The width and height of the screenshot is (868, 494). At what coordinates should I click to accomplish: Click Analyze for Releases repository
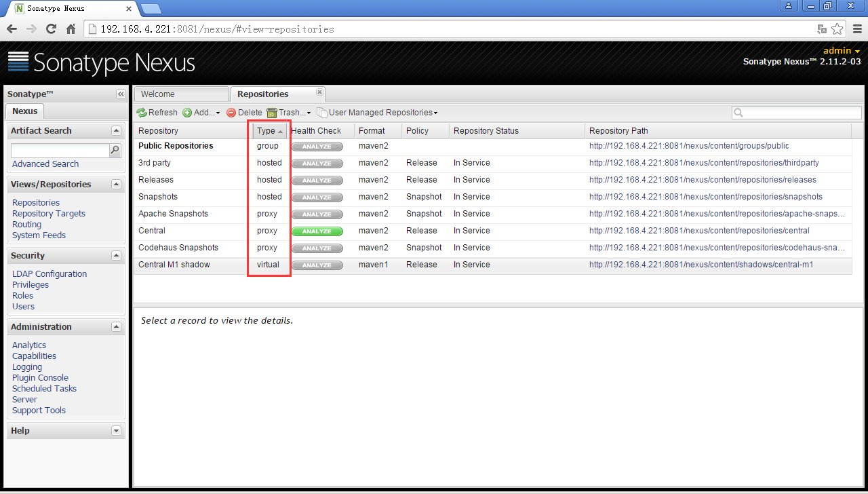[x=317, y=180]
